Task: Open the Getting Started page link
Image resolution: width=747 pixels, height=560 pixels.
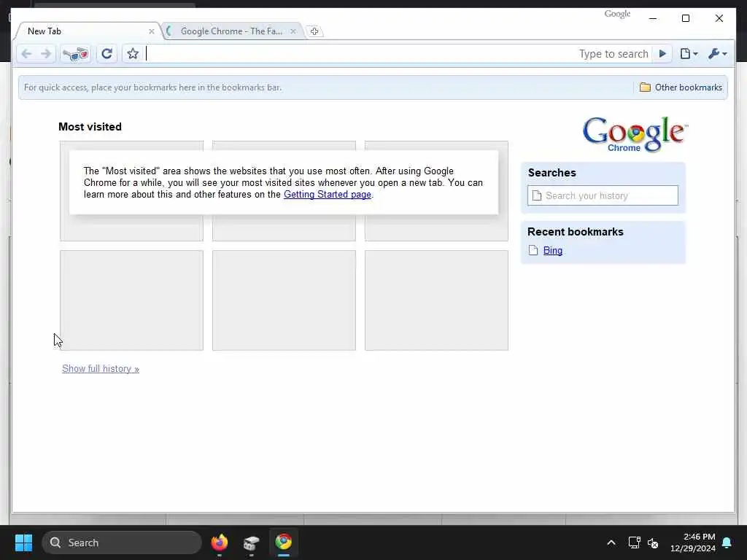Action: (x=328, y=194)
